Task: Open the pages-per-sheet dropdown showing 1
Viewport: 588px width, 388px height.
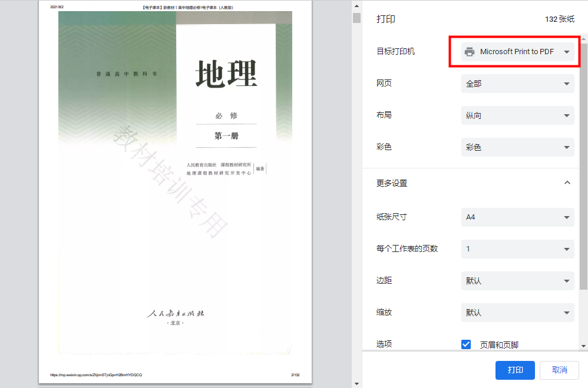Action: [517, 249]
